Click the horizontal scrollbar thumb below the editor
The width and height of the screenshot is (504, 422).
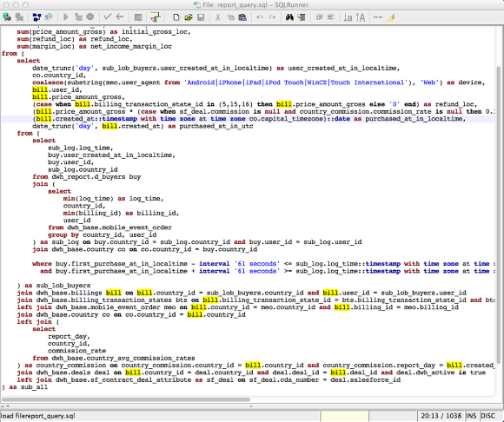tap(126, 399)
